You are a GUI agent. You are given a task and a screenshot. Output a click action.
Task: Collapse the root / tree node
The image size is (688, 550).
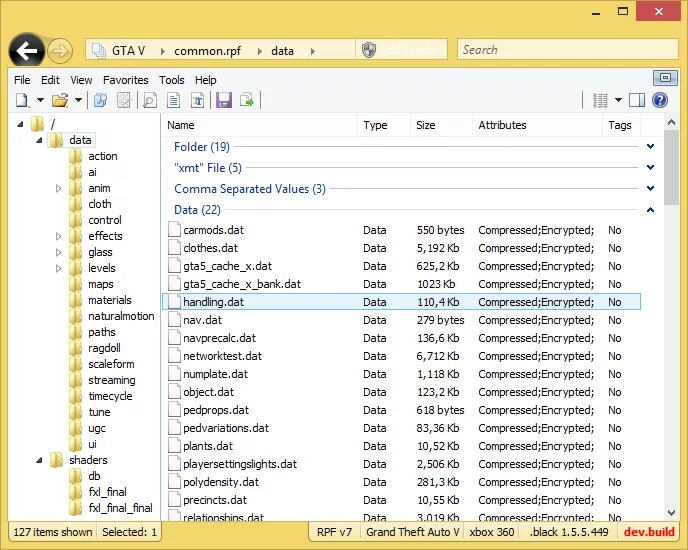[20, 125]
